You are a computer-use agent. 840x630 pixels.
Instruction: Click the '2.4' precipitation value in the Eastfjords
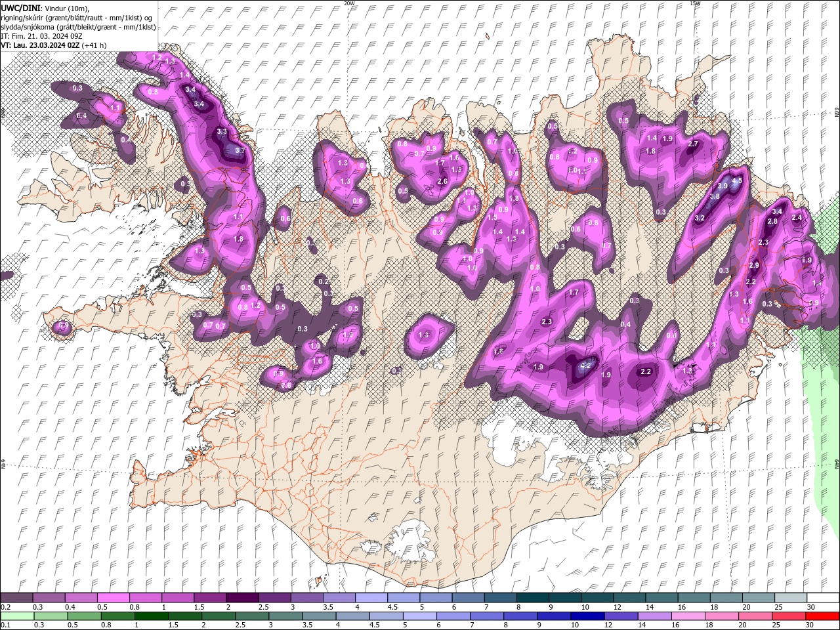(797, 217)
